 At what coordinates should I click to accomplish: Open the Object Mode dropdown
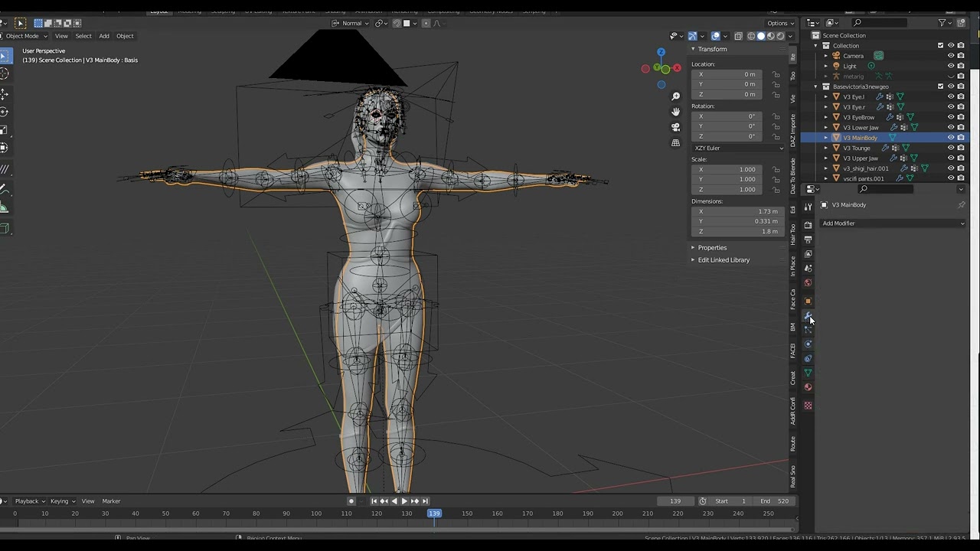(24, 36)
